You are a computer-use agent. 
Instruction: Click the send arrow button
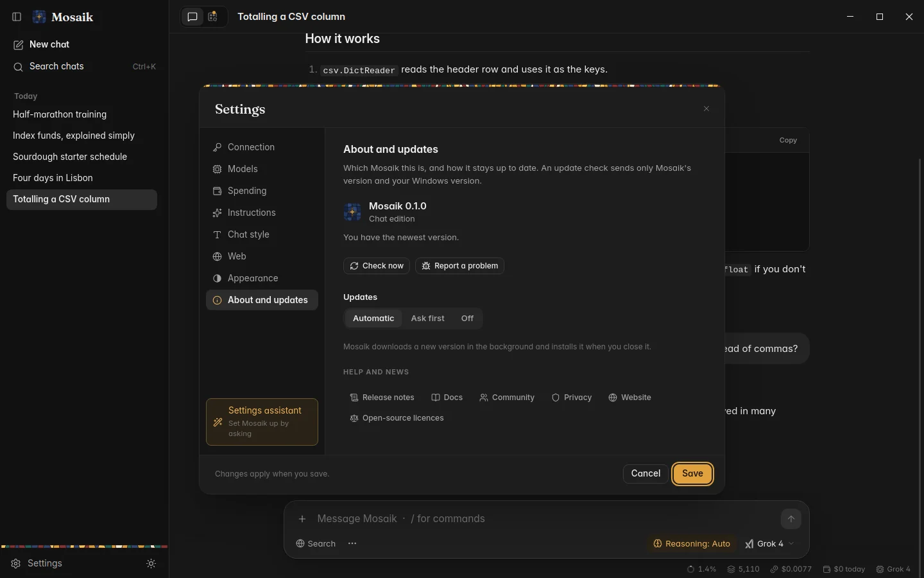791,519
